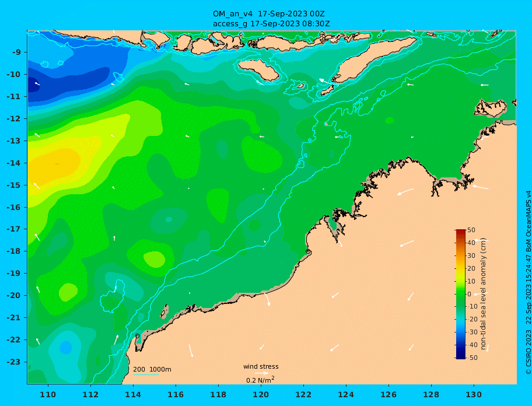532x406 pixels.
Task: Click longitude label '130'
Action: (x=473, y=394)
